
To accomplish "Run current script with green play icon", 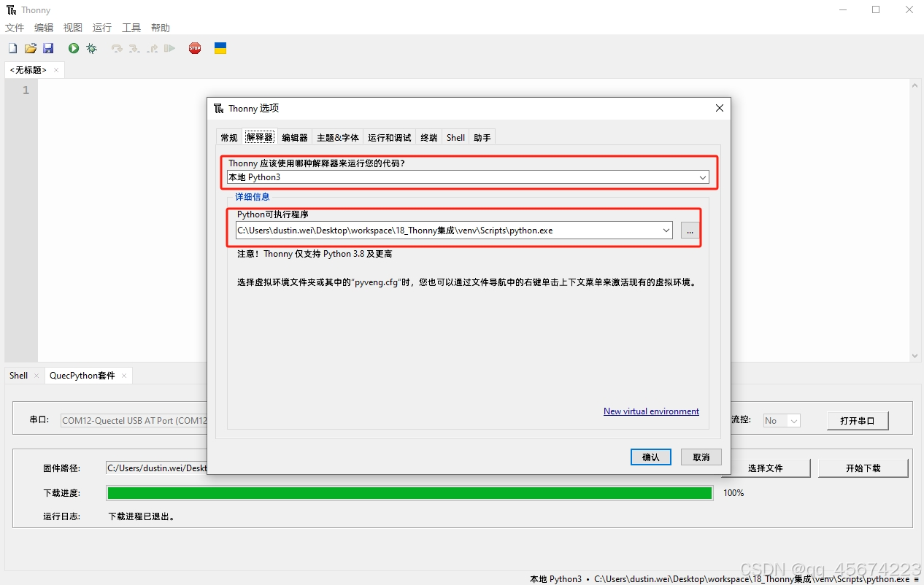I will tap(74, 48).
